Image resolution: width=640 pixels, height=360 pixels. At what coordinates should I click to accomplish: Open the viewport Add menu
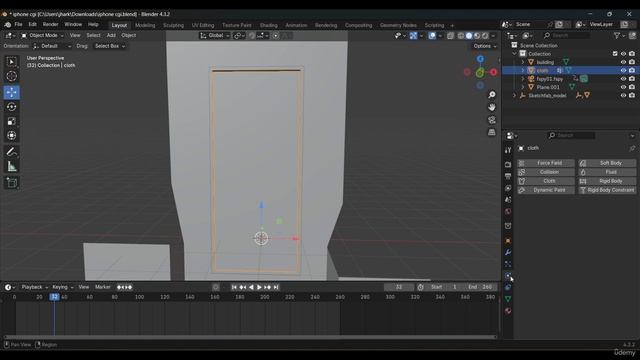coord(111,36)
